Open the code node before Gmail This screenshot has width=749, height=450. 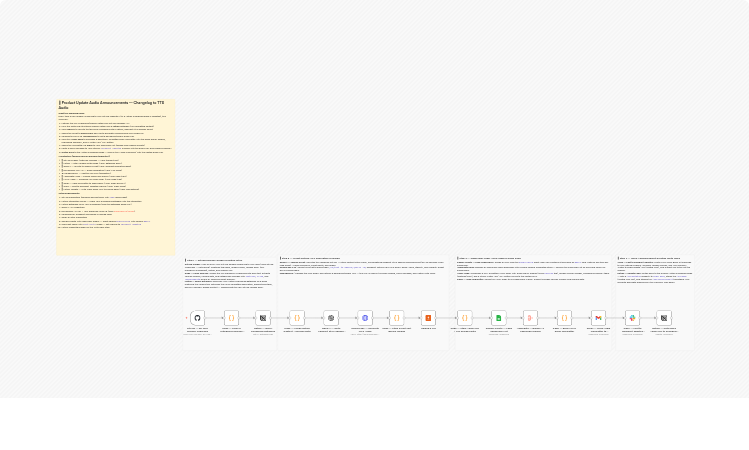click(564, 317)
